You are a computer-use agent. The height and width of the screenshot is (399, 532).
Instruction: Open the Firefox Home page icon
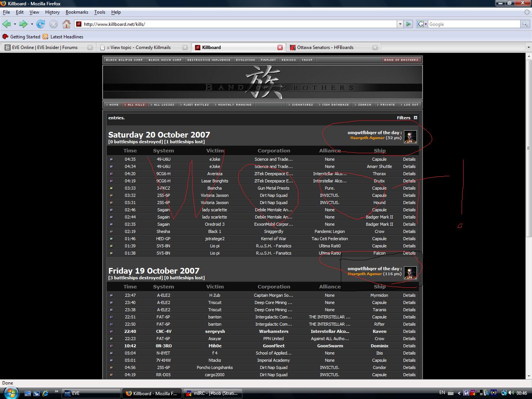coord(66,24)
